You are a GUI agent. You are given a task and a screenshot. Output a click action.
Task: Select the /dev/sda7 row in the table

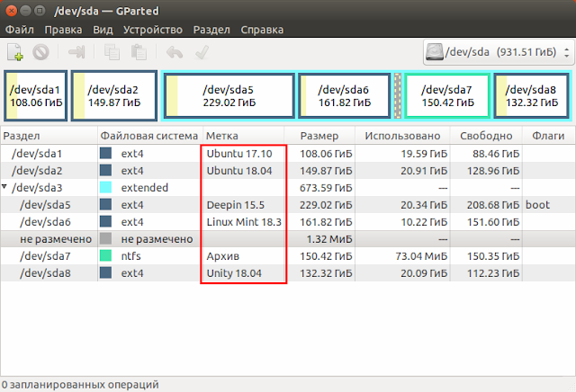coord(288,256)
